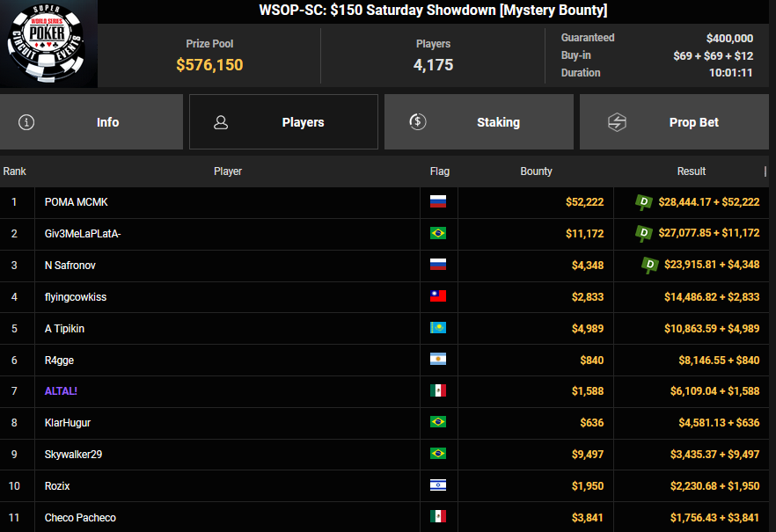
Task: Sort by the Bounty column header
Action: [536, 171]
